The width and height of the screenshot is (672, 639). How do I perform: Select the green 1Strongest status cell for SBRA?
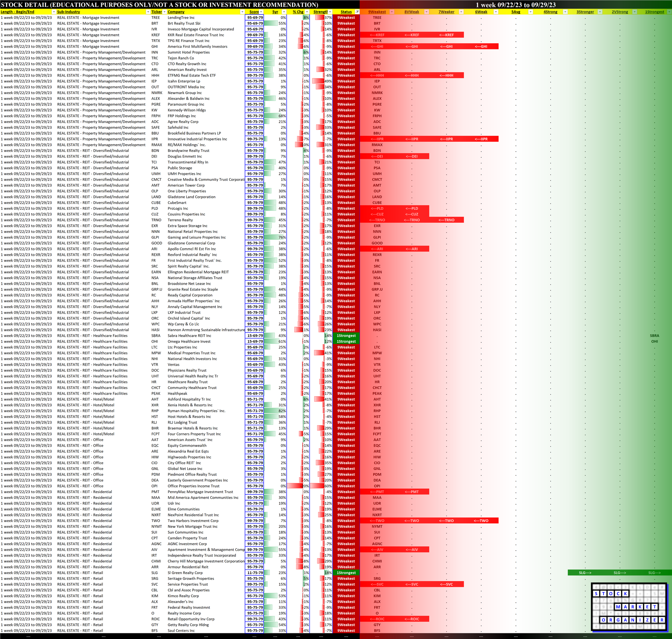pos(346,336)
